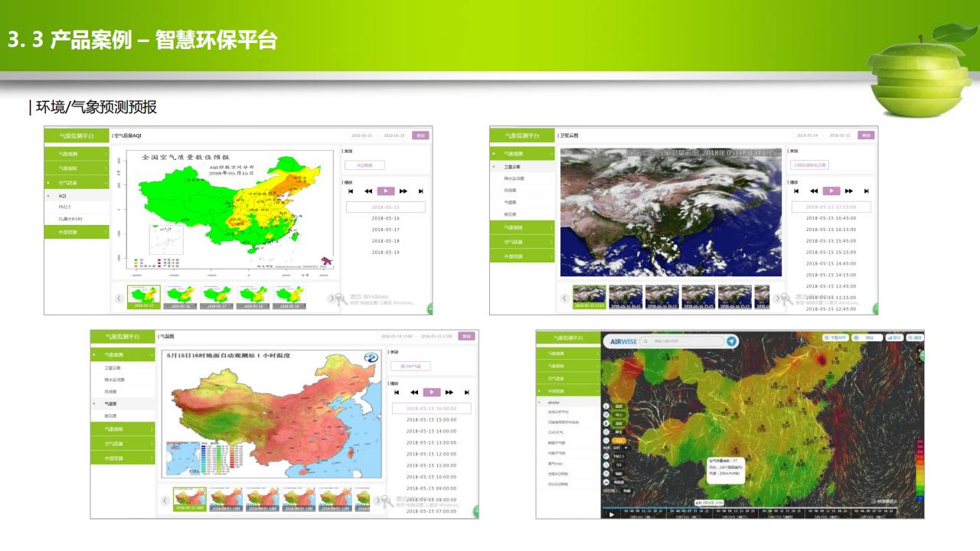Collapse 气象观测 in the 卫星云图 panel sidebar
The width and height of the screenshot is (980, 551).
click(x=522, y=154)
